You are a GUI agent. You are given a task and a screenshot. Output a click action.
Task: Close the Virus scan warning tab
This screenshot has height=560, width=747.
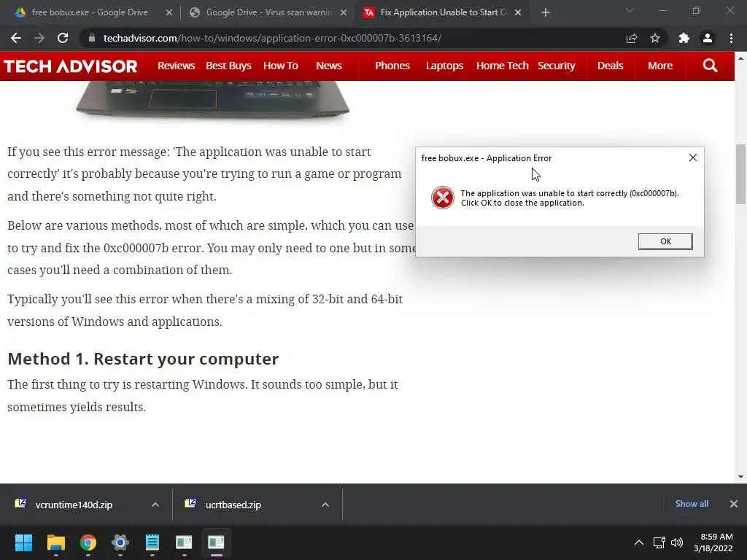pos(344,13)
